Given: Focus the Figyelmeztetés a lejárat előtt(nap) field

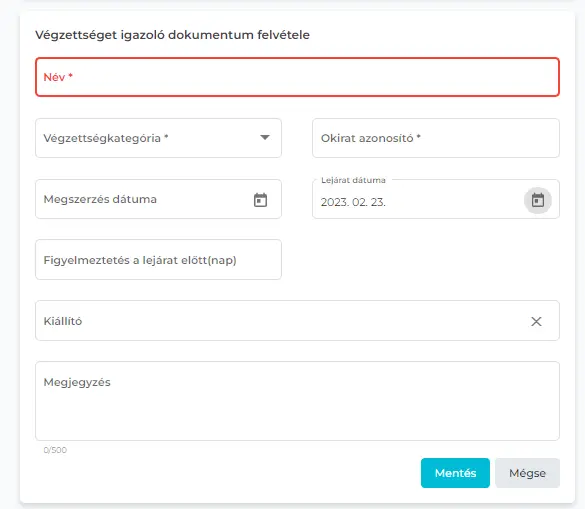Looking at the screenshot, I should [x=158, y=260].
